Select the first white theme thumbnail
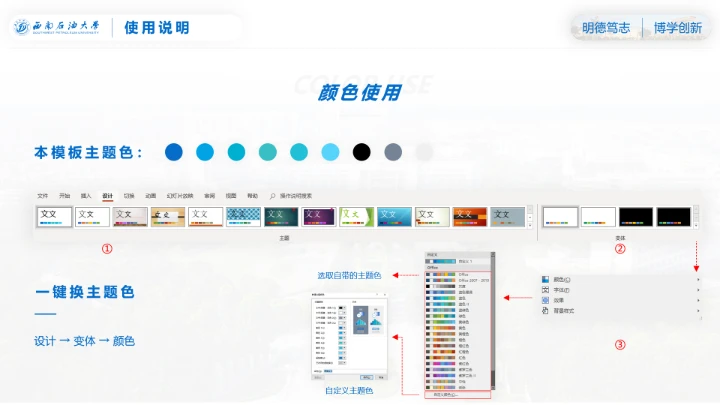 (54, 217)
